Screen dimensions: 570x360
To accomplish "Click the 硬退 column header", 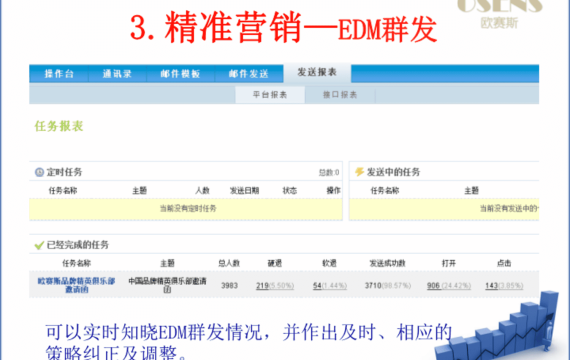I will (x=275, y=263).
